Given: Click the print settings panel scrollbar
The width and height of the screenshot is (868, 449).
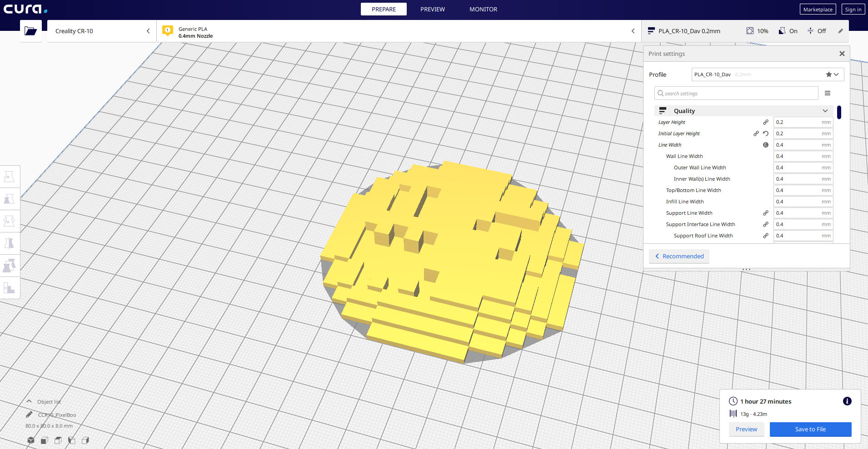Looking at the screenshot, I should click(839, 112).
